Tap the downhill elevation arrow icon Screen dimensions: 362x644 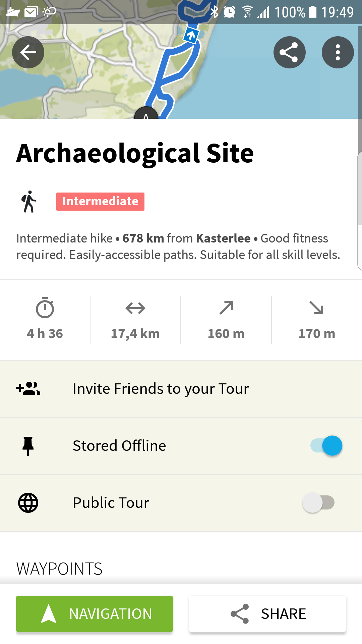click(x=316, y=308)
